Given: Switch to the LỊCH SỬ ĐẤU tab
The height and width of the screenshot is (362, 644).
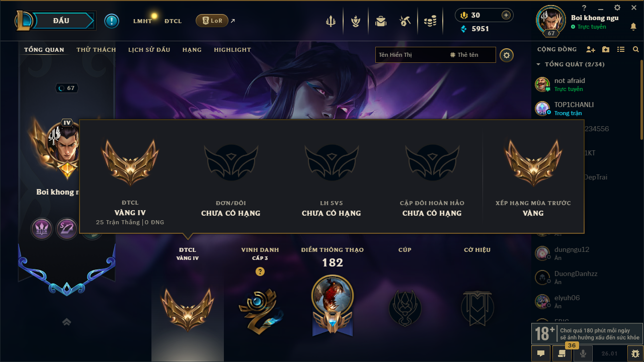Looking at the screenshot, I should (149, 50).
